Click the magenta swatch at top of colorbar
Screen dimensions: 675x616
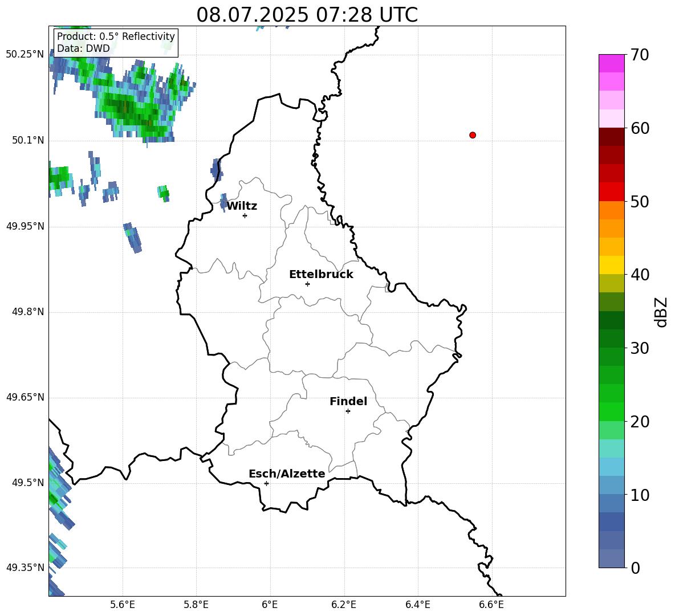tap(611, 63)
